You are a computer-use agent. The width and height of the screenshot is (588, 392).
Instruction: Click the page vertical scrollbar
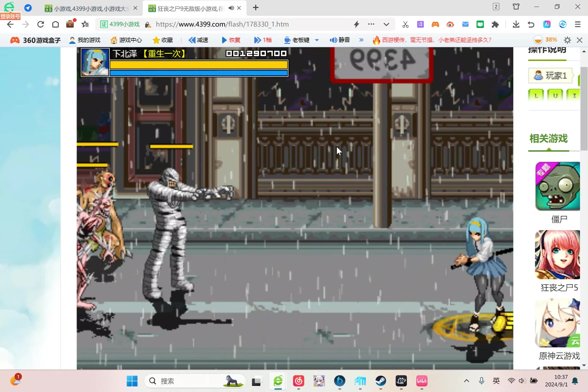point(584,108)
